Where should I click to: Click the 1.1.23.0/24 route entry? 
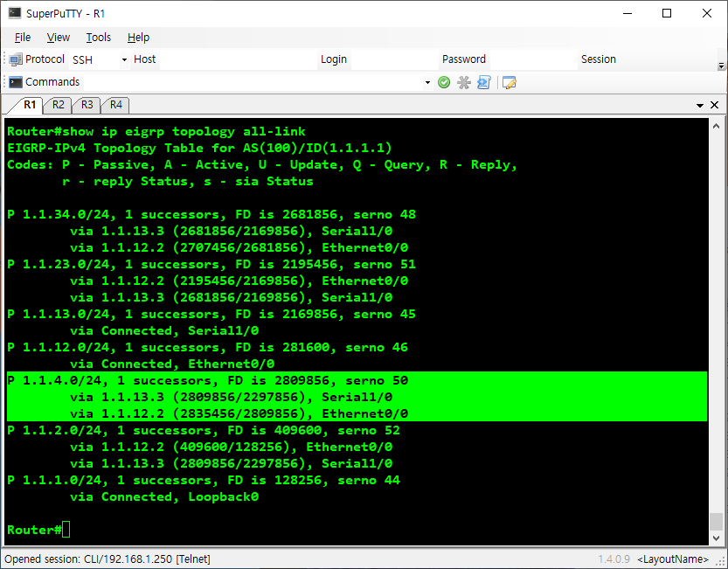(211, 264)
